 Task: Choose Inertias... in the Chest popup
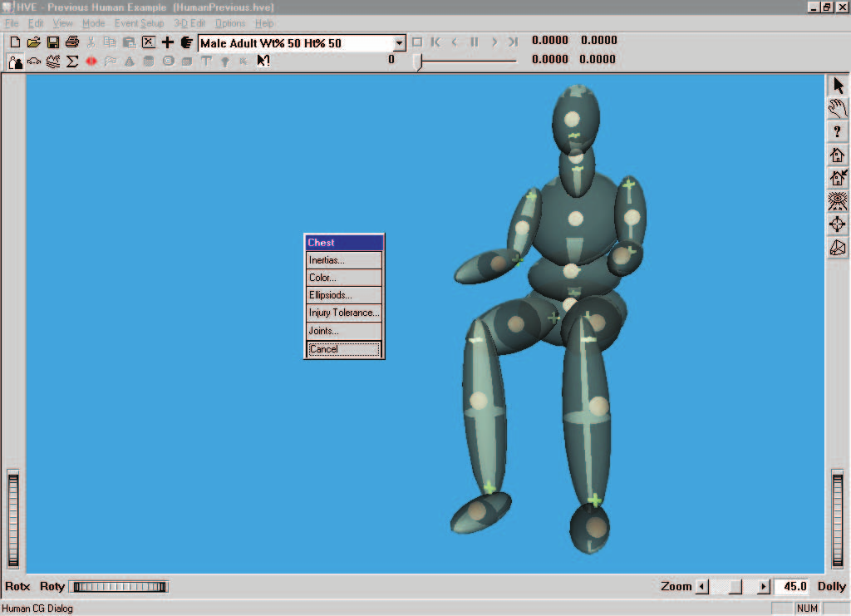pyautogui.click(x=344, y=260)
